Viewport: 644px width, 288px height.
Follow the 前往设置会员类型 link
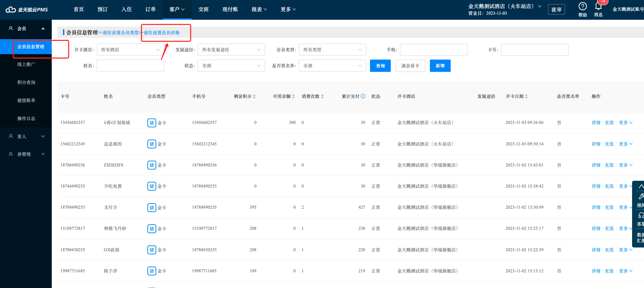point(121,33)
